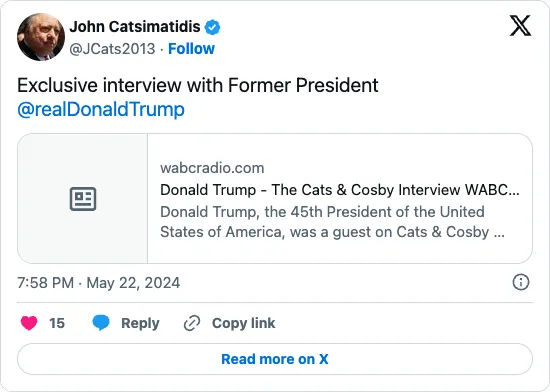The width and height of the screenshot is (550, 392).
Task: Click the Copy link text
Action: [243, 323]
